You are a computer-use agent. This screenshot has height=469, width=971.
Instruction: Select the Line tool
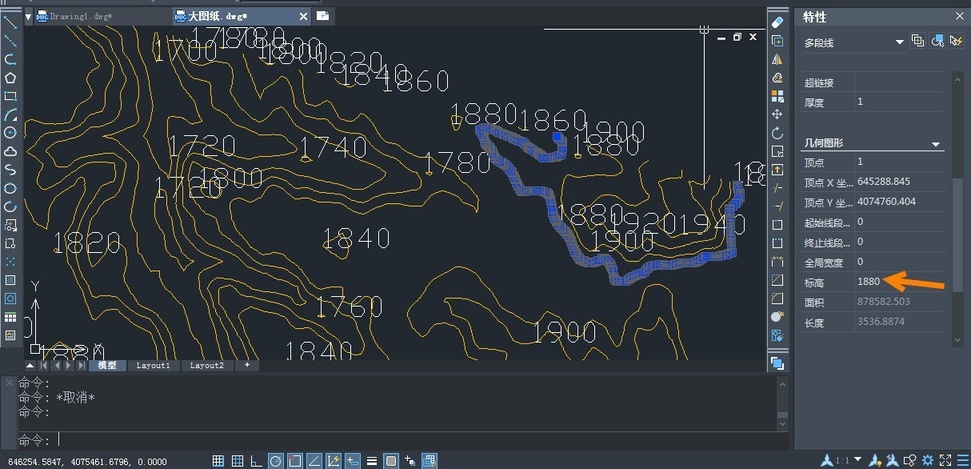tap(11, 23)
